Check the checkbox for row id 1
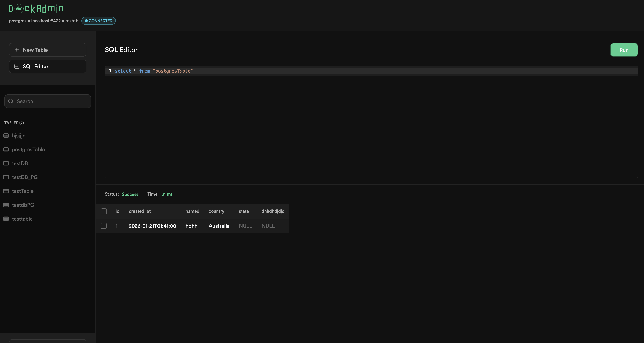The width and height of the screenshot is (644, 343). pos(104,226)
